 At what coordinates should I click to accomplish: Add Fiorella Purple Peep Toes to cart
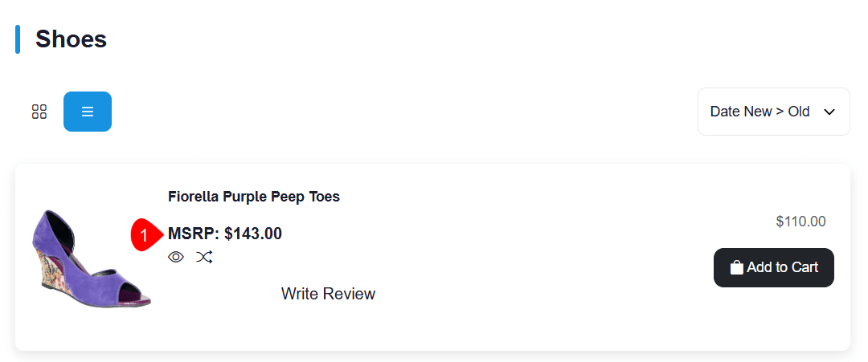(x=773, y=267)
